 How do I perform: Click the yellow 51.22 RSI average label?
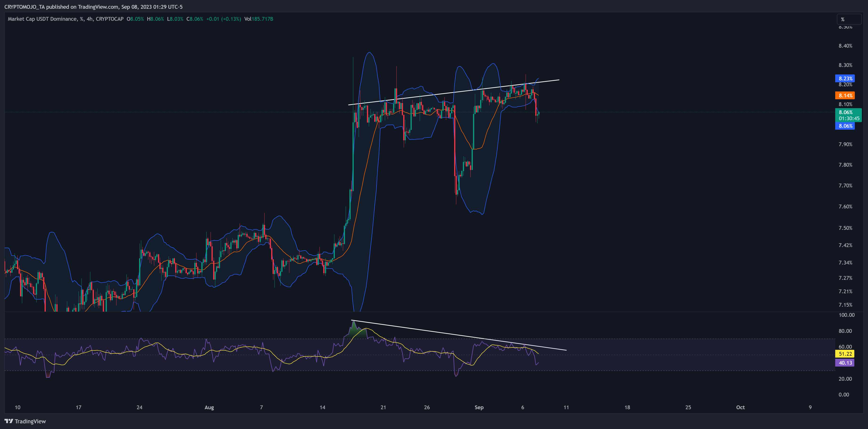pyautogui.click(x=845, y=354)
